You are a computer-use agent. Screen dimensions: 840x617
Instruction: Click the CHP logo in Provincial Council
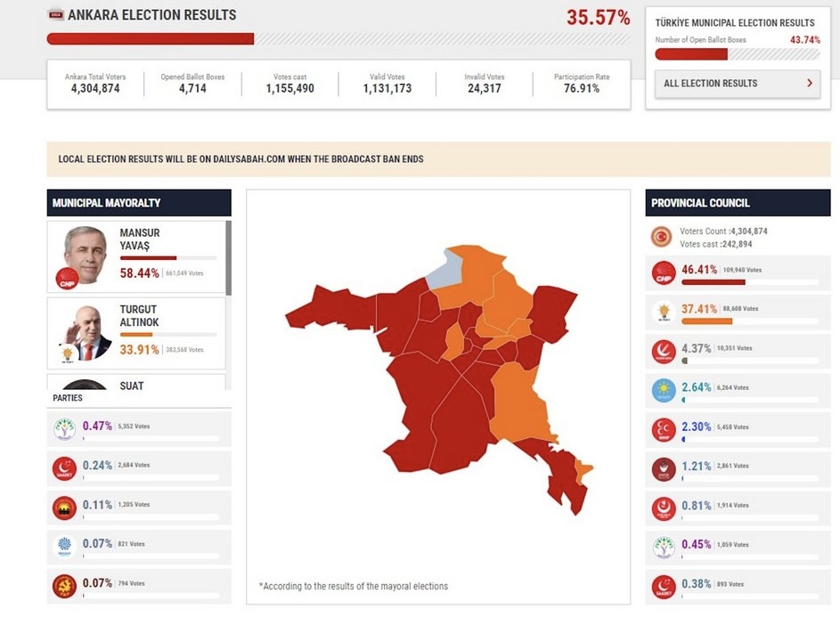pos(664,273)
